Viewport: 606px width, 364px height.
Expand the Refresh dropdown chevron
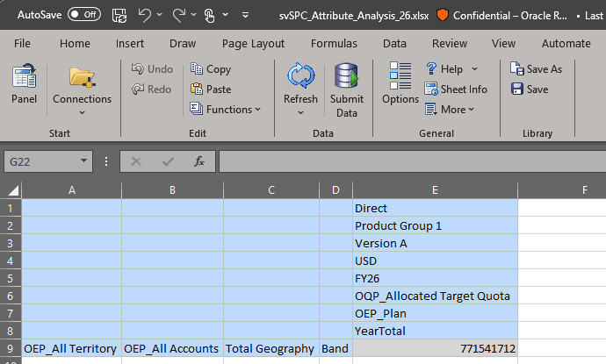[x=300, y=113]
